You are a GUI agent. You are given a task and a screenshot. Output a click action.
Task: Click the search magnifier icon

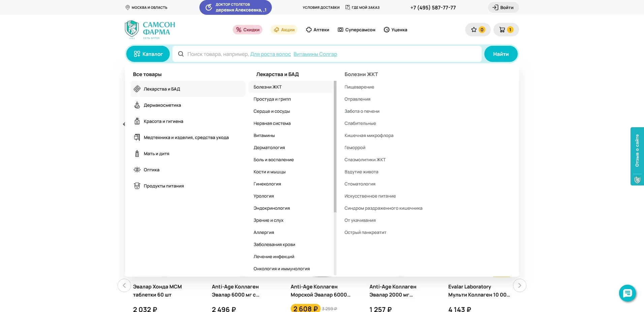(181, 54)
